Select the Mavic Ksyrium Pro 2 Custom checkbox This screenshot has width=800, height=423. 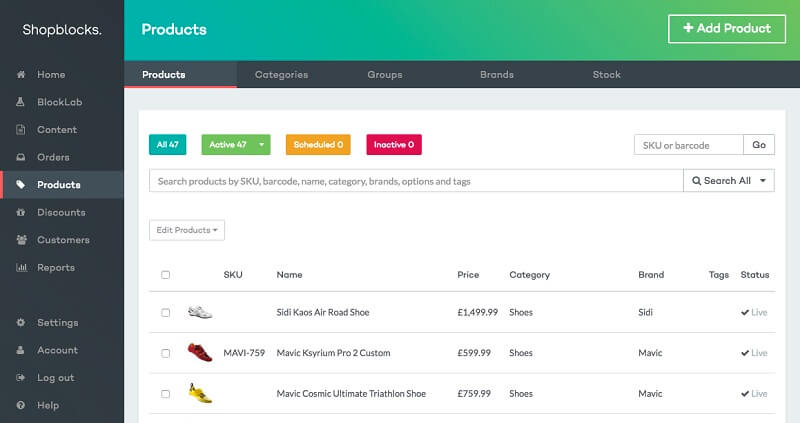[x=165, y=353]
